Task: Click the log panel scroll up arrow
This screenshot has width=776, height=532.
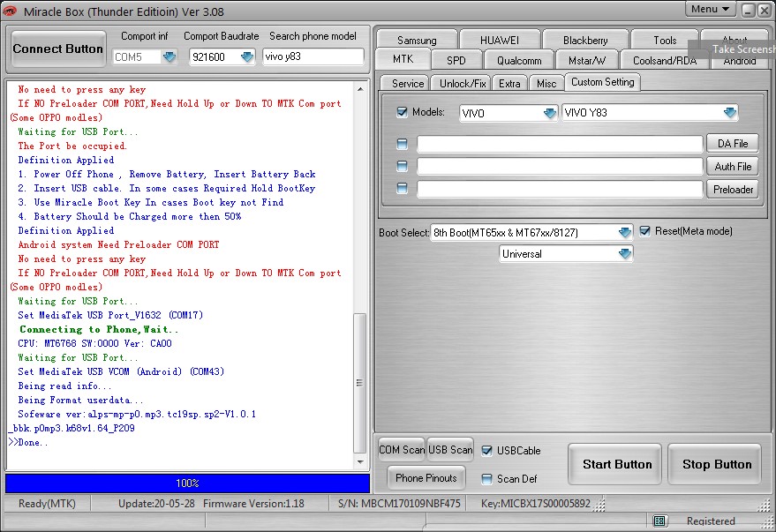Action: point(360,89)
